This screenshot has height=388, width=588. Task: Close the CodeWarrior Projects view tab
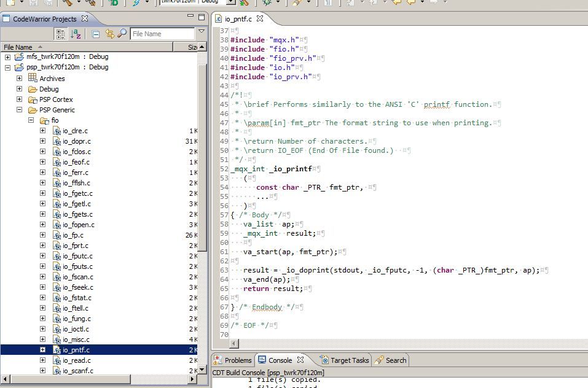[85, 18]
